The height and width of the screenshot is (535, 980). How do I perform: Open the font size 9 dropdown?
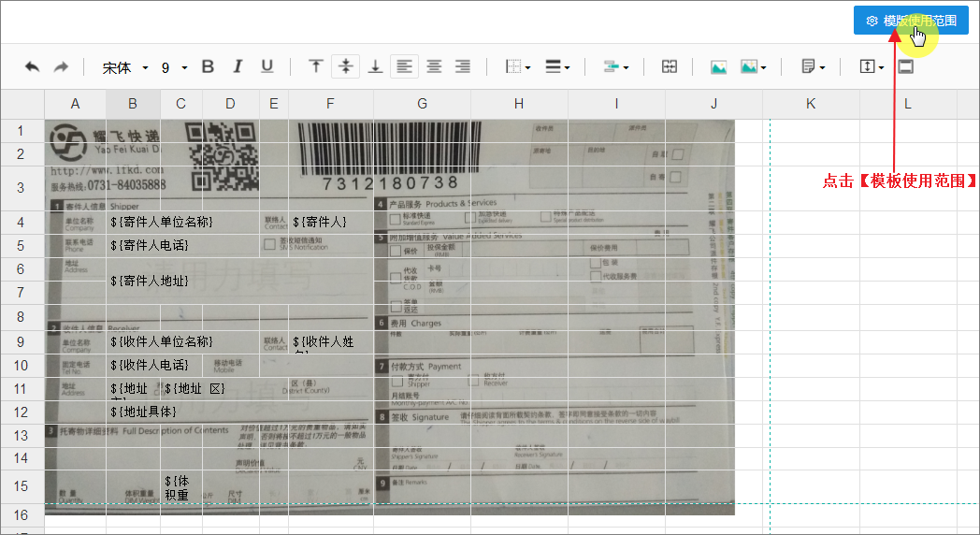point(174,67)
